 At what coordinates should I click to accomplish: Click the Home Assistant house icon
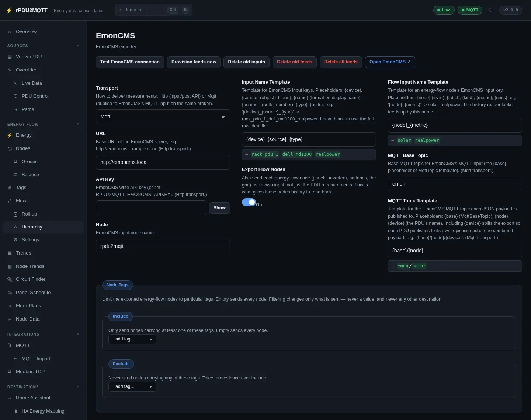(x=10, y=398)
